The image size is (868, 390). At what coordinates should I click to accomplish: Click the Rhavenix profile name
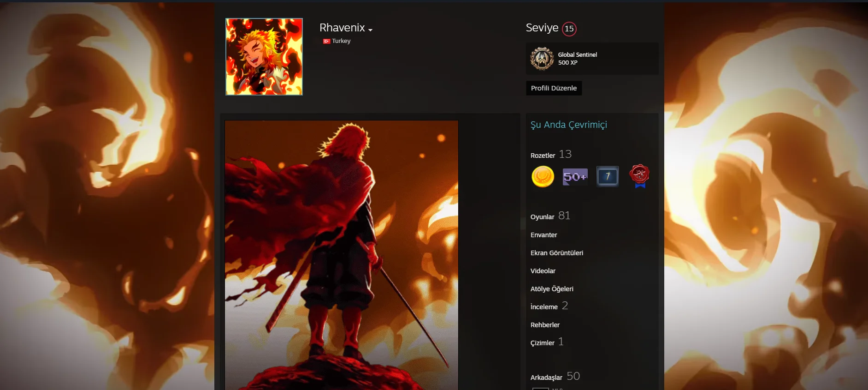point(342,28)
